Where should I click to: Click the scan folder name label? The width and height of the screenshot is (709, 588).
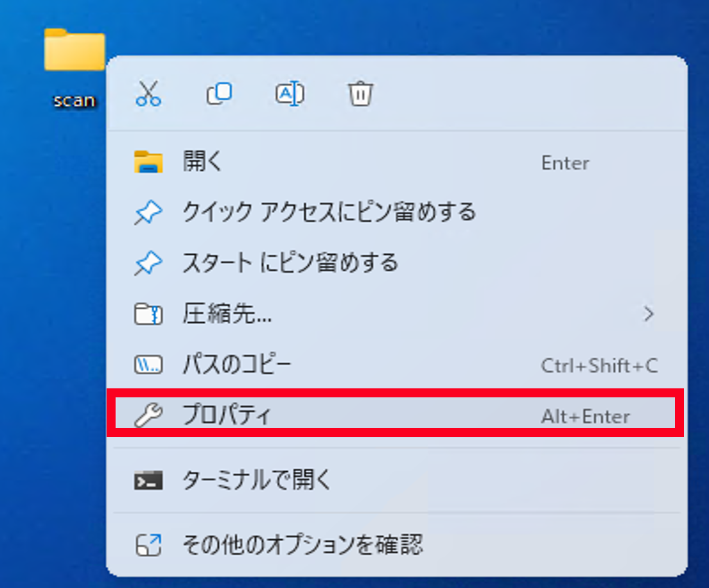74,101
